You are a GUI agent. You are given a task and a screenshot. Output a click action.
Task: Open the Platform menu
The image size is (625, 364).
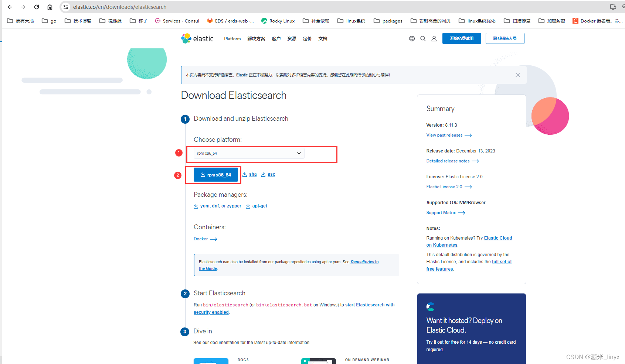pos(232,38)
